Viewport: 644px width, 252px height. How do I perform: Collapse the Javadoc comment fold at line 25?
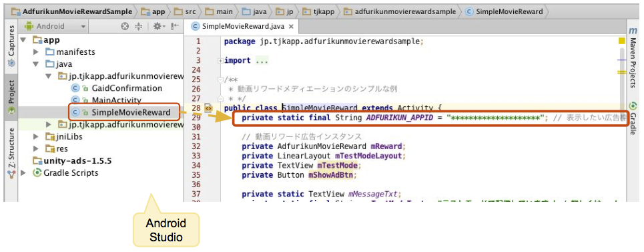pos(220,80)
